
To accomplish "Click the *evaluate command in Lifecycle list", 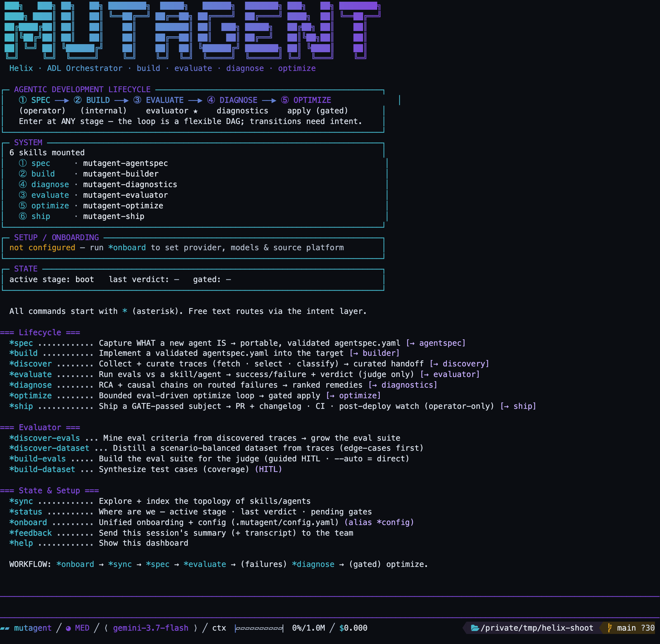I will (30, 375).
